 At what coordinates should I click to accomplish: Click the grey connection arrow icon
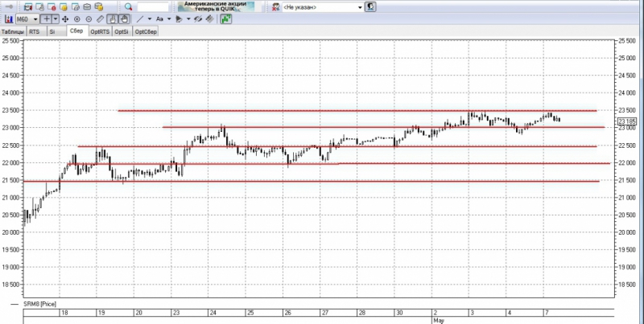coord(9,7)
